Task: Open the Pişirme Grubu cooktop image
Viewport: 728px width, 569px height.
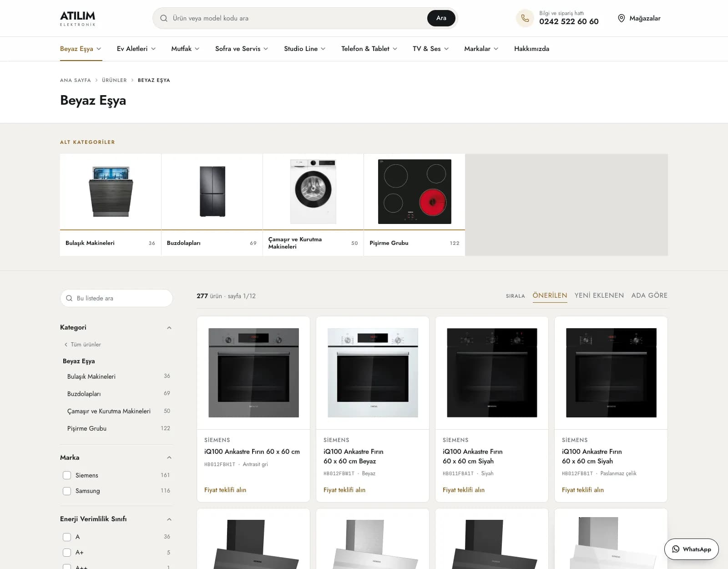Action: click(x=415, y=191)
